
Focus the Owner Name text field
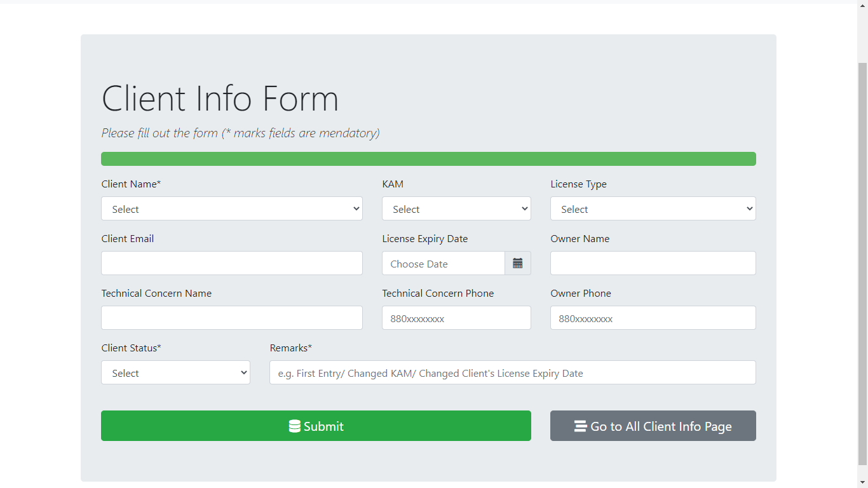pos(653,263)
